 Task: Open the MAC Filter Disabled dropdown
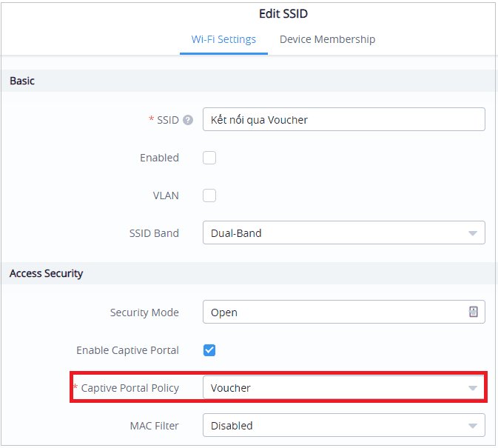click(x=333, y=426)
